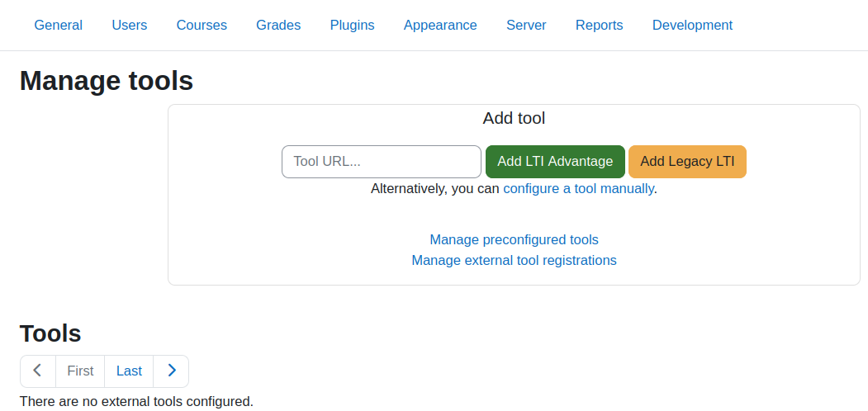This screenshot has height=411, width=868.
Task: Go to the Development tab
Action: pyautogui.click(x=693, y=25)
